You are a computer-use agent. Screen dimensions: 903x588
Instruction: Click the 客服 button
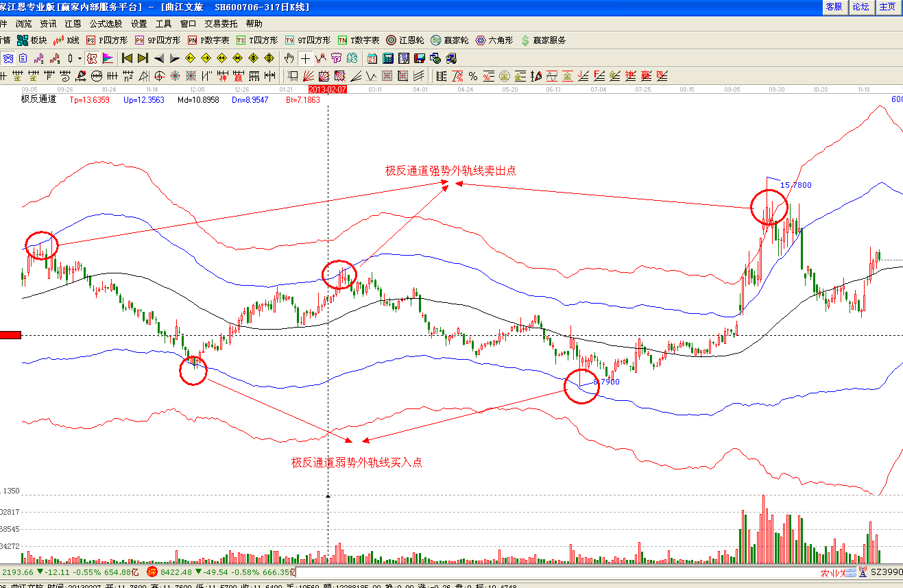(x=833, y=7)
